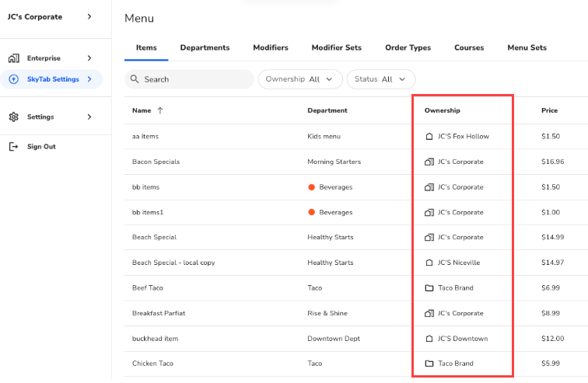Open the Breakfast Parfiat item row
The width and height of the screenshot is (588, 383).
159,313
